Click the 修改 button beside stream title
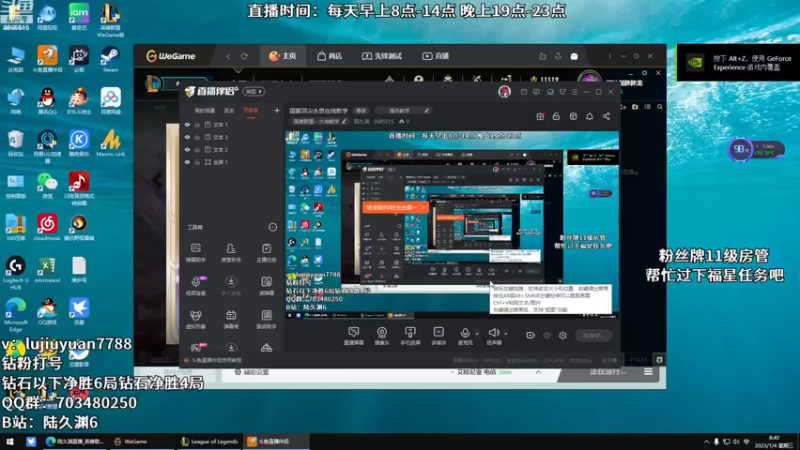The image size is (800, 450). tap(361, 110)
